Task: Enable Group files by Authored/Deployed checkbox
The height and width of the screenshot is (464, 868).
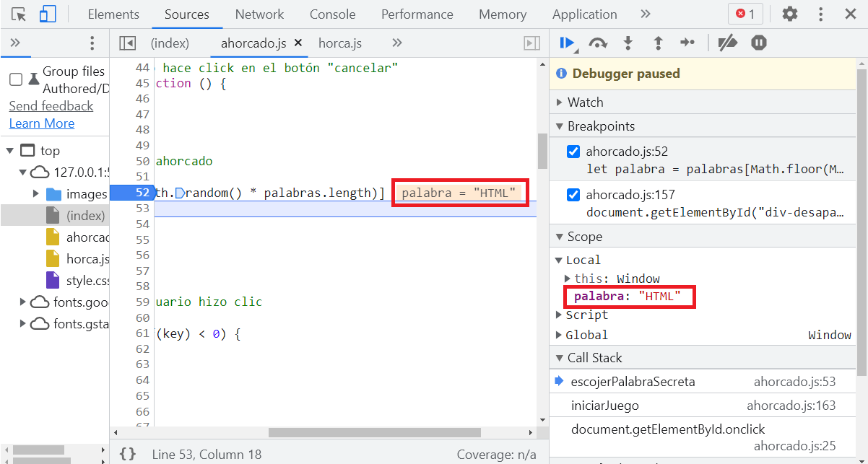Action: click(16, 79)
